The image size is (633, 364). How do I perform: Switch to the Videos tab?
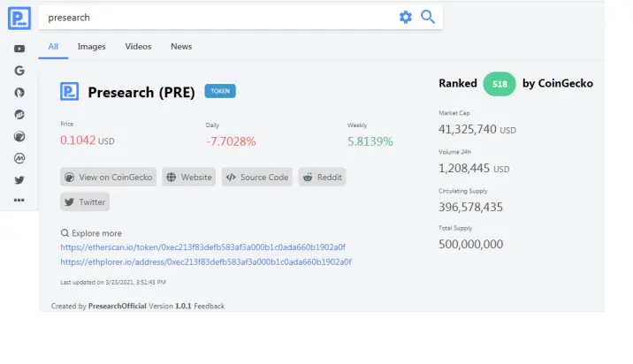point(138,47)
